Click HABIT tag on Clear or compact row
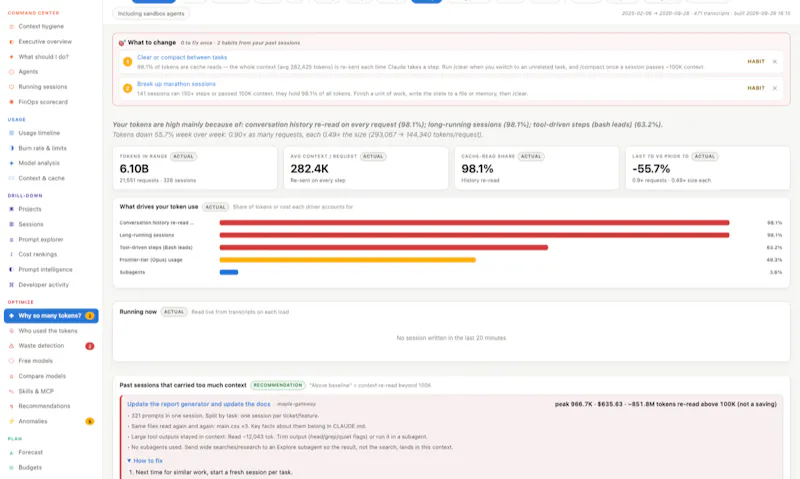Image resolution: width=800 pixels, height=479 pixels. 756,62
